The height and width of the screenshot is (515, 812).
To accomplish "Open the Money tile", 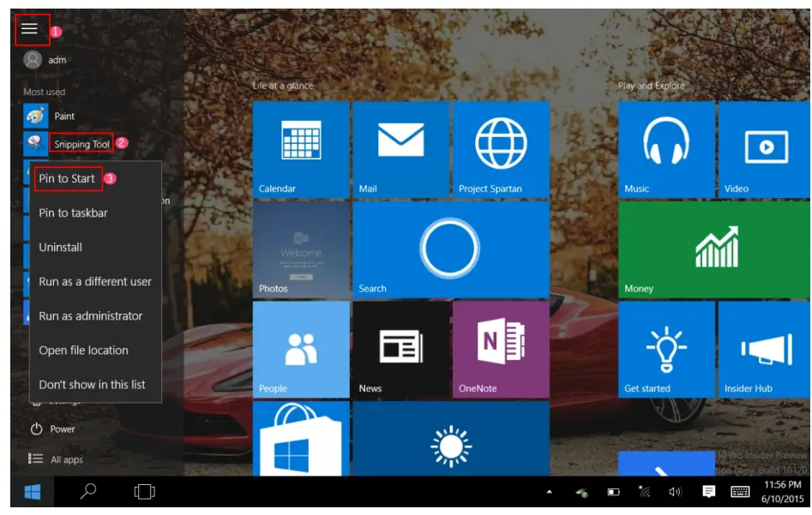I will click(714, 249).
